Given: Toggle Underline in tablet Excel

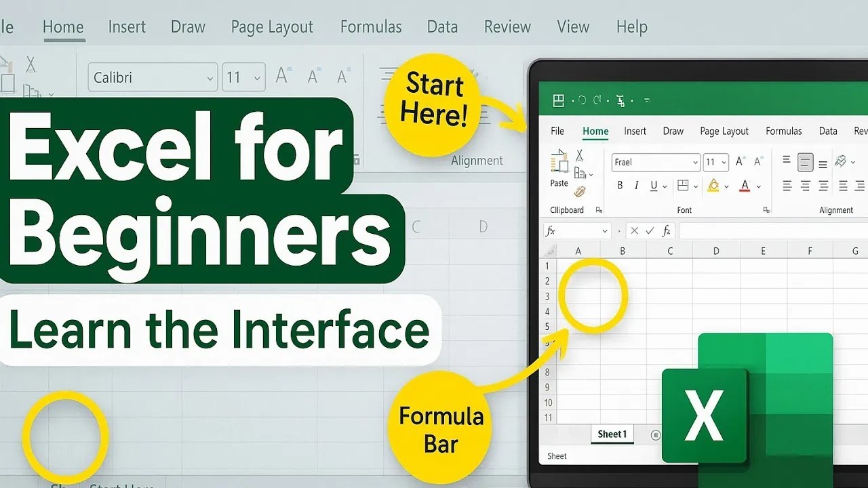Looking at the screenshot, I should coord(654,186).
